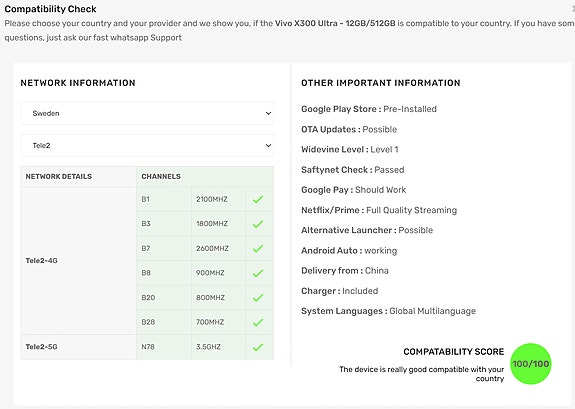Click the green checkmark for B7 2600MHZ
575x409 pixels.
tap(258, 248)
